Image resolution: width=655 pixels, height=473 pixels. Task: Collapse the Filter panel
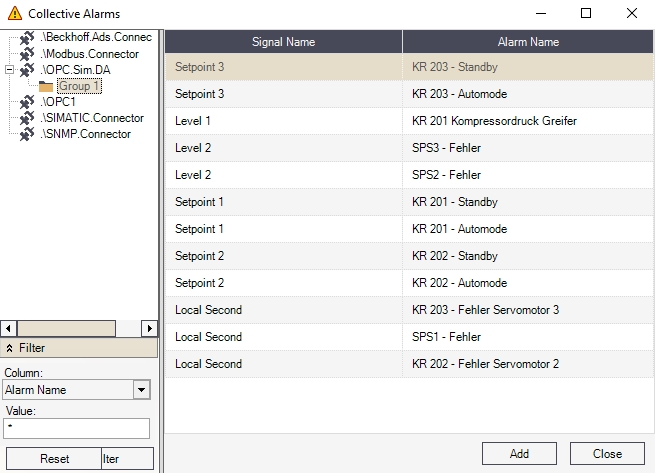coord(10,348)
